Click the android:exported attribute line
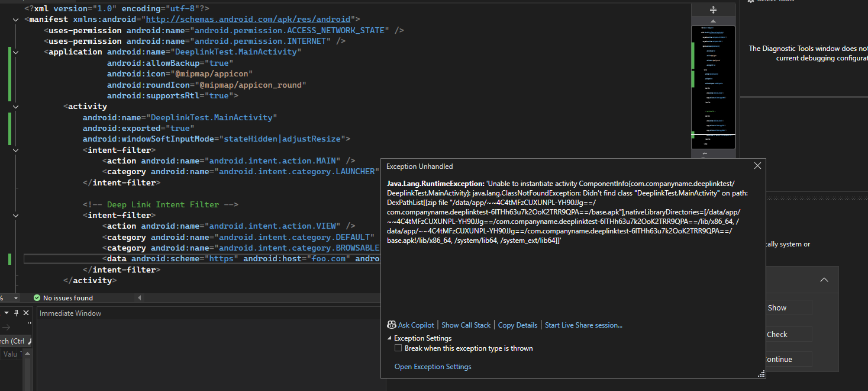The height and width of the screenshot is (391, 868). (x=138, y=128)
